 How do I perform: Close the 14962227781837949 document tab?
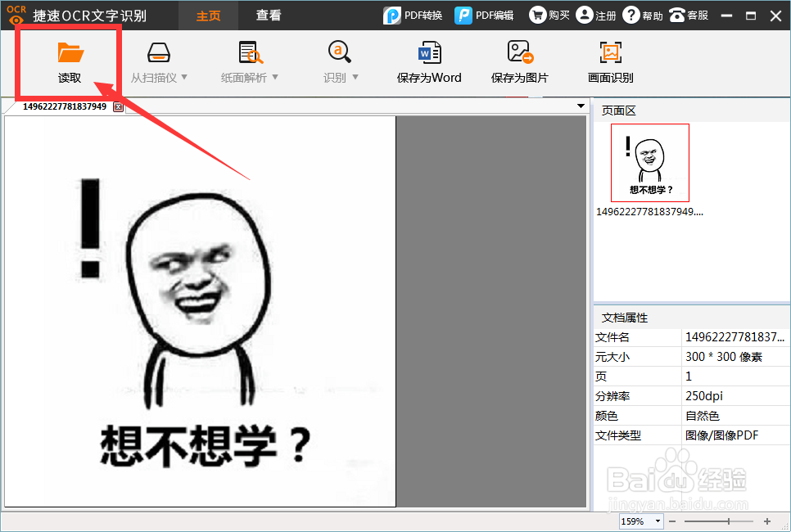click(x=118, y=107)
